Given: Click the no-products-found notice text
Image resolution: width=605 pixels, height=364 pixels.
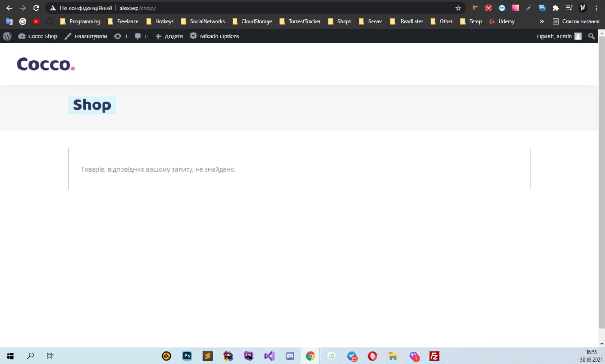Looking at the screenshot, I should (158, 169).
